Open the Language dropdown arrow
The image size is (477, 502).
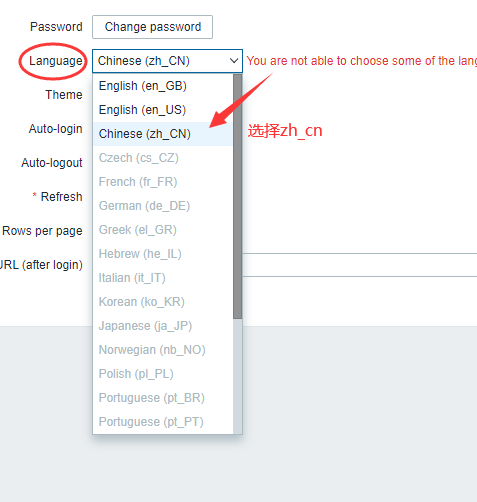[x=234, y=61]
